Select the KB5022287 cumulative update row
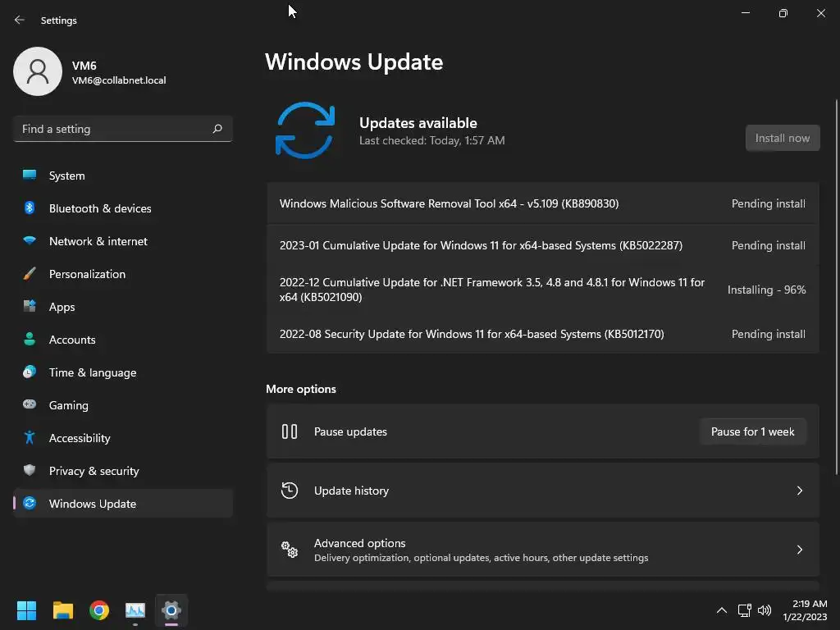Viewport: 840px width, 630px height. 543,245
